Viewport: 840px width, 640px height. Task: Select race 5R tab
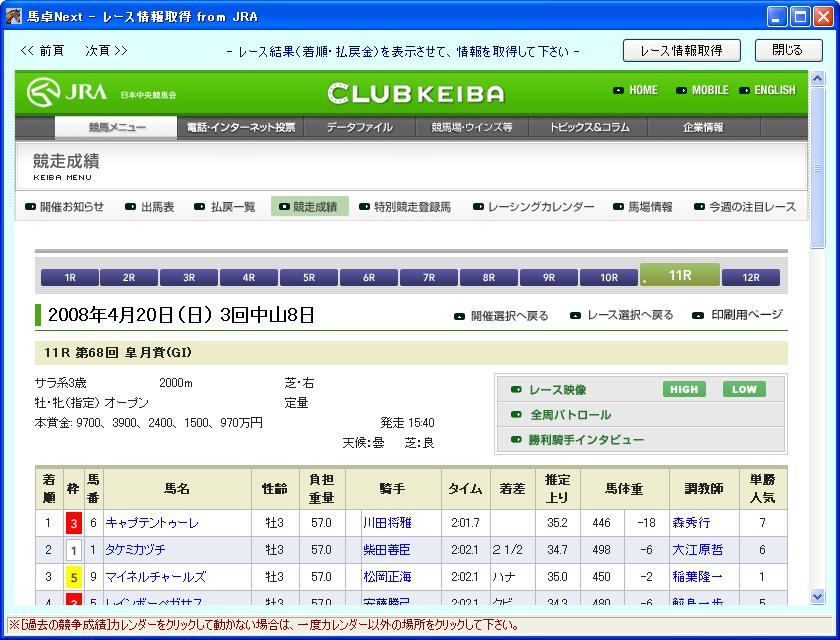[x=309, y=278]
